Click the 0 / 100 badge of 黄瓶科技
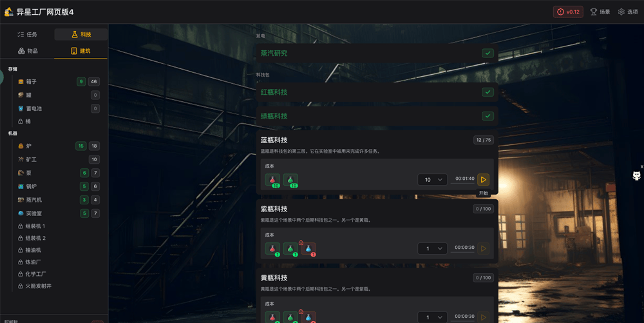This screenshot has width=644, height=323. 484,278
